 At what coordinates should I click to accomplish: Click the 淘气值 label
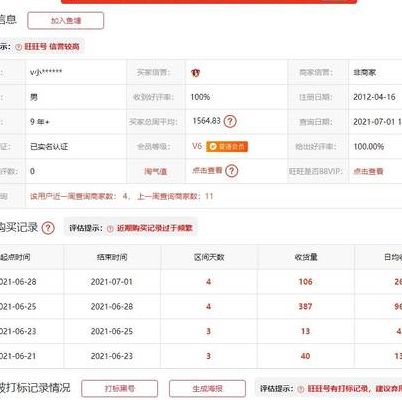point(156,171)
